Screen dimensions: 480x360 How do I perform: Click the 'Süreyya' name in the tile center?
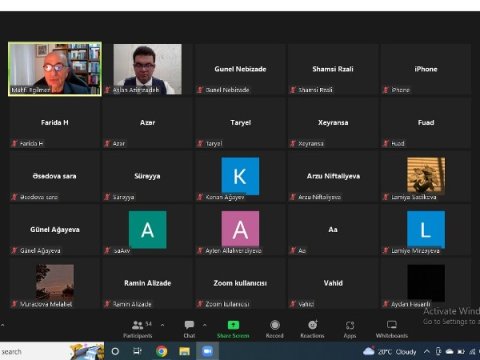147,176
